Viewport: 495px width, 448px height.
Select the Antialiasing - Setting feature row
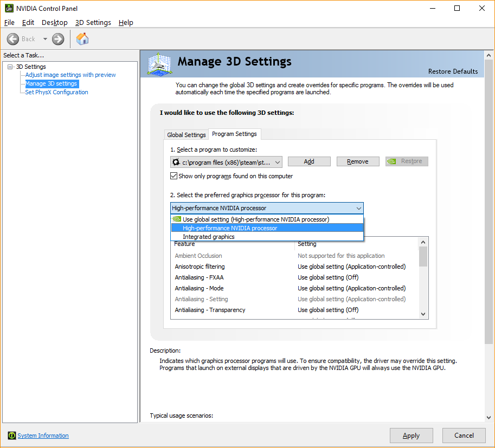[294, 299]
